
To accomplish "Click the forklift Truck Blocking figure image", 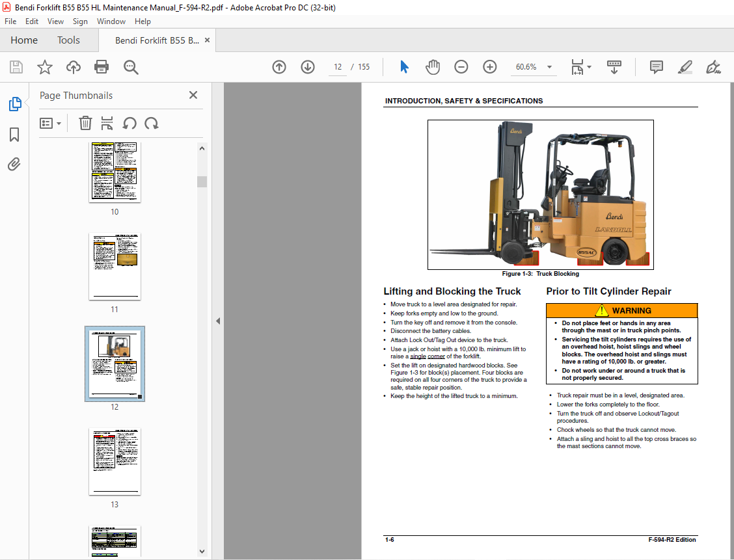I will (540, 194).
